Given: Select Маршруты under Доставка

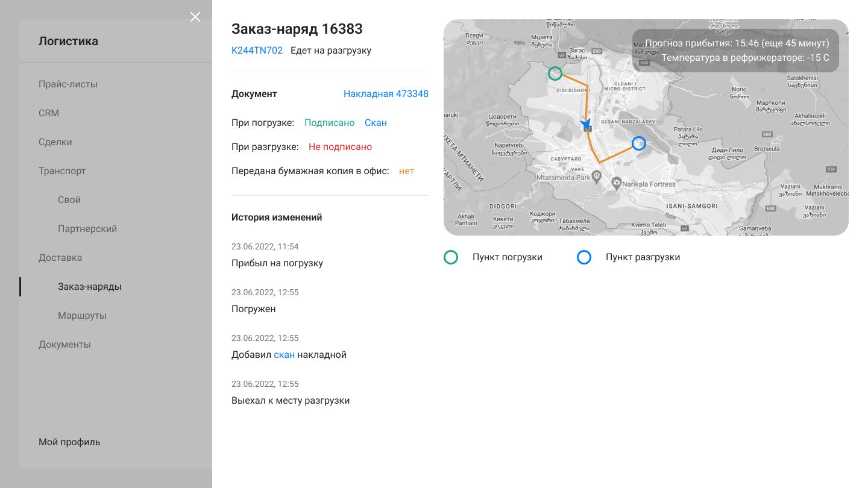Looking at the screenshot, I should [82, 316].
